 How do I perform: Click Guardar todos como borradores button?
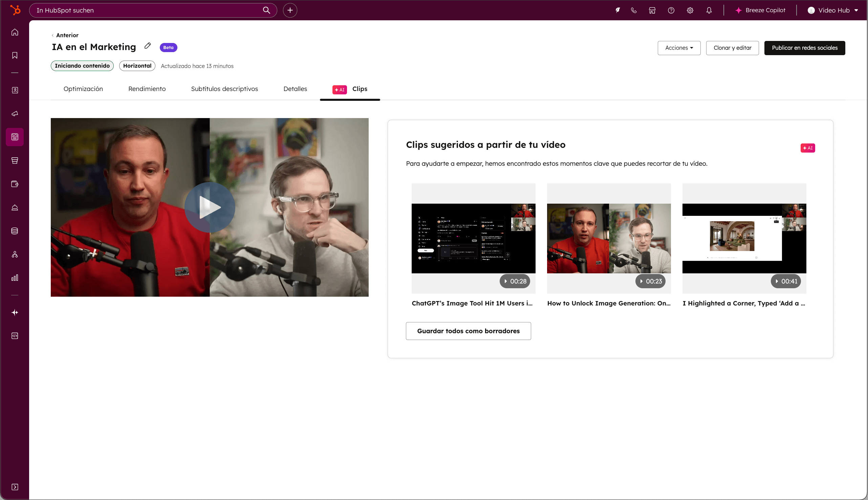[468, 331]
